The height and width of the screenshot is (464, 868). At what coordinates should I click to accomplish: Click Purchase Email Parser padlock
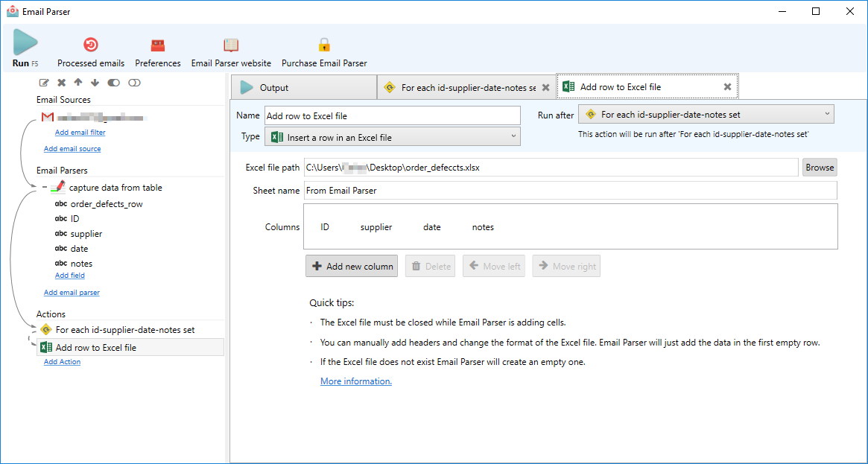pyautogui.click(x=324, y=45)
